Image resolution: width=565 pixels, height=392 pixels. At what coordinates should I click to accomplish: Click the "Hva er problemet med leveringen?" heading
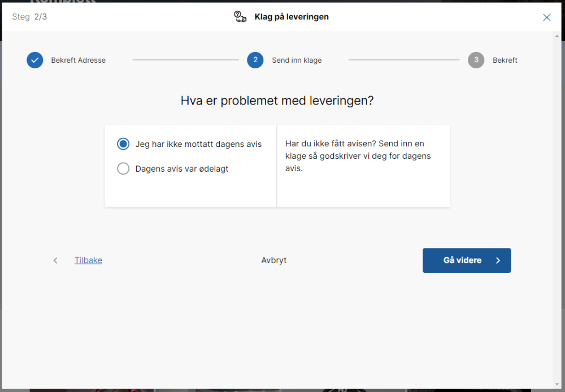[277, 101]
